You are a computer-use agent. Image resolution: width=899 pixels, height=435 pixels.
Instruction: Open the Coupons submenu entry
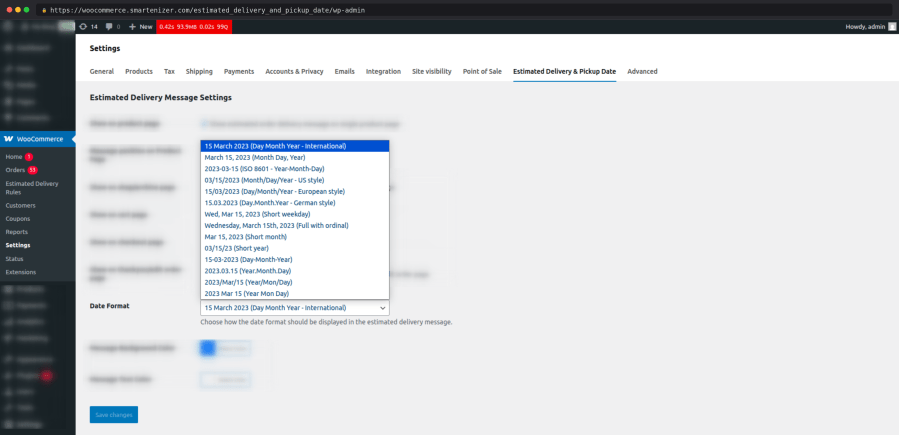point(18,218)
